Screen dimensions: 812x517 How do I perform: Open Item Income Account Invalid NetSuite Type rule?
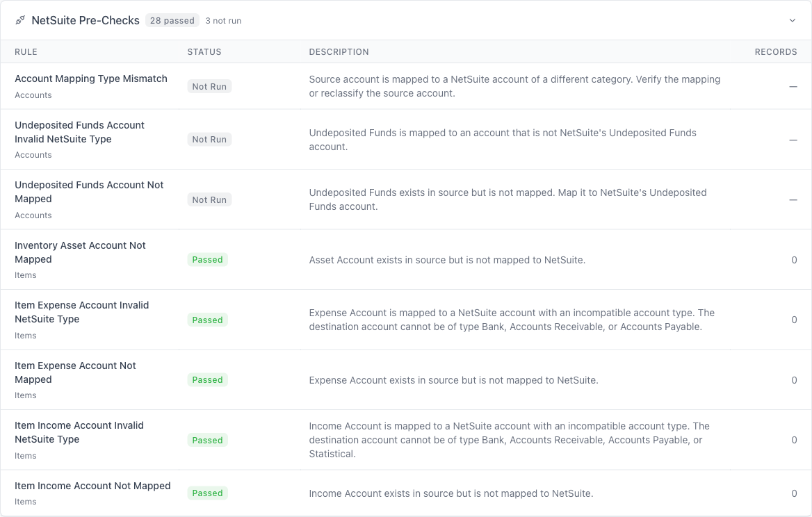click(x=79, y=432)
